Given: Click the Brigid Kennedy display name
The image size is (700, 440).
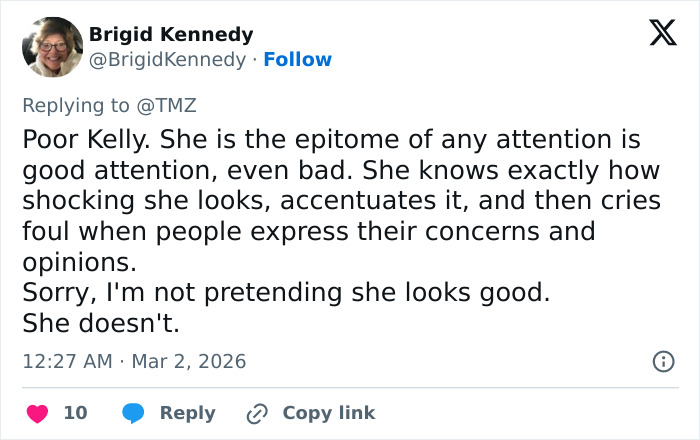Looking at the screenshot, I should click(171, 35).
